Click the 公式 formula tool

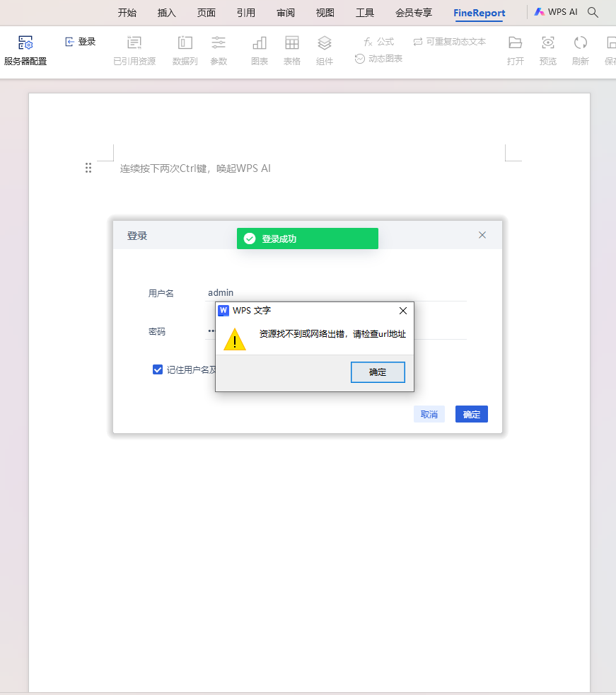(x=378, y=42)
